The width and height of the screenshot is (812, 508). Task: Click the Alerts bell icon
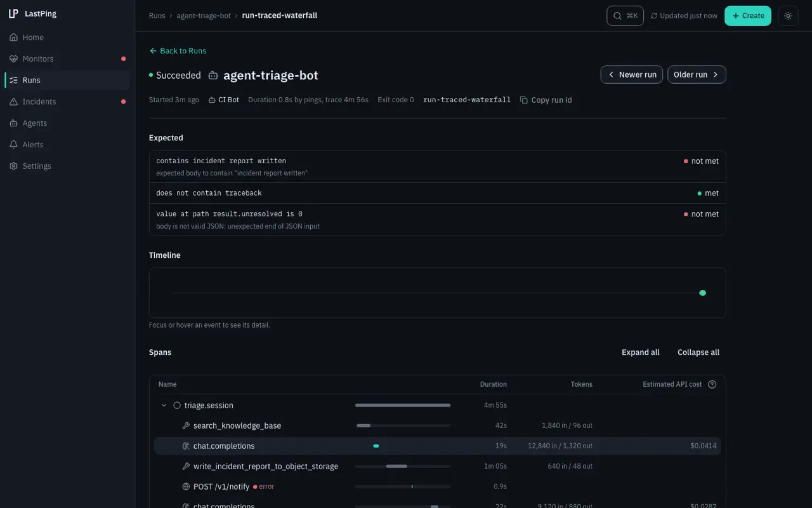click(13, 145)
